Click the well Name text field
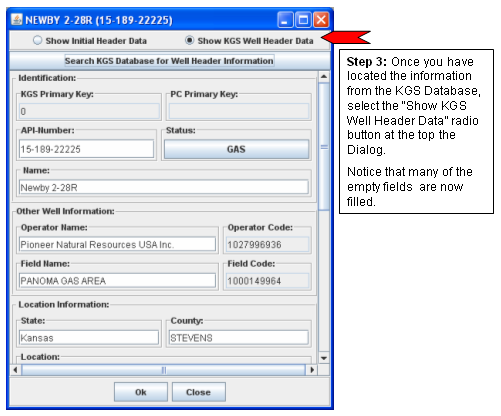 164,187
